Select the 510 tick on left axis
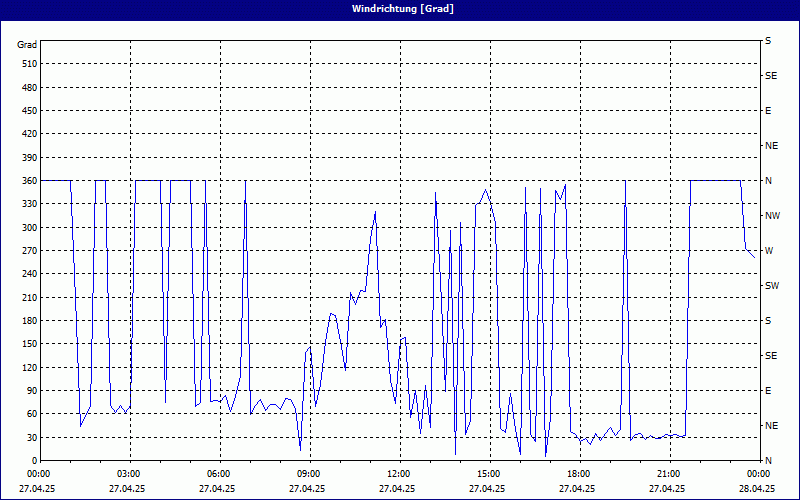This screenshot has width=800, height=500. (27, 64)
